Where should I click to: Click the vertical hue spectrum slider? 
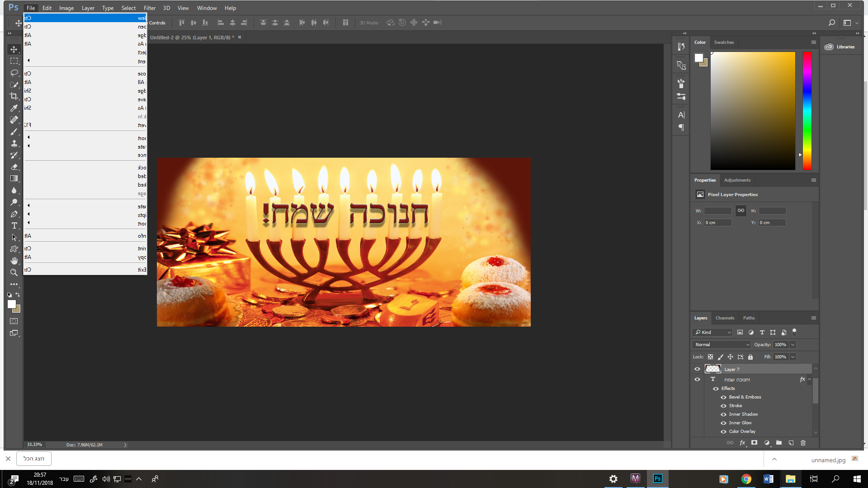click(807, 111)
